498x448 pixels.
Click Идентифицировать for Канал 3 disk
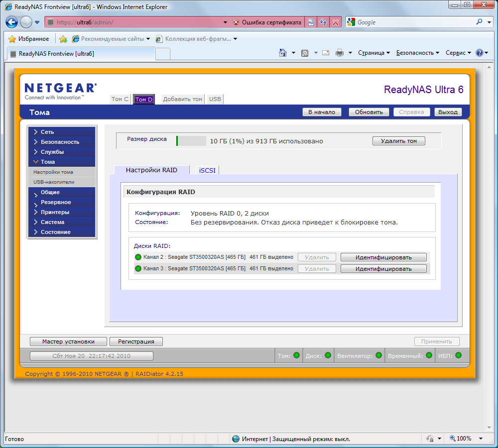click(383, 269)
